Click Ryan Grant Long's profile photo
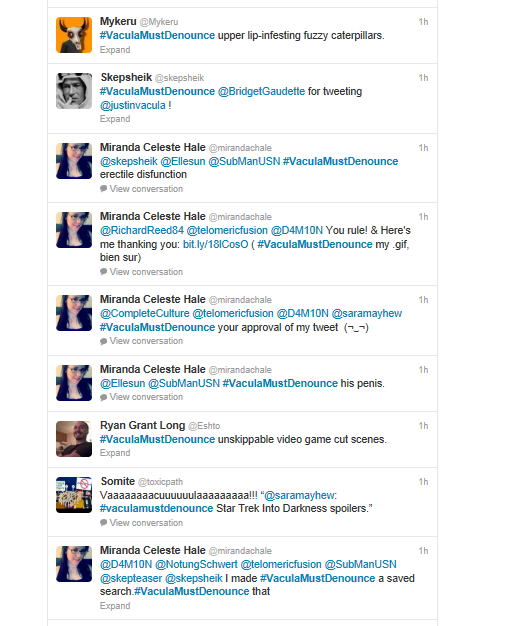The height and width of the screenshot is (626, 512). (x=74, y=439)
